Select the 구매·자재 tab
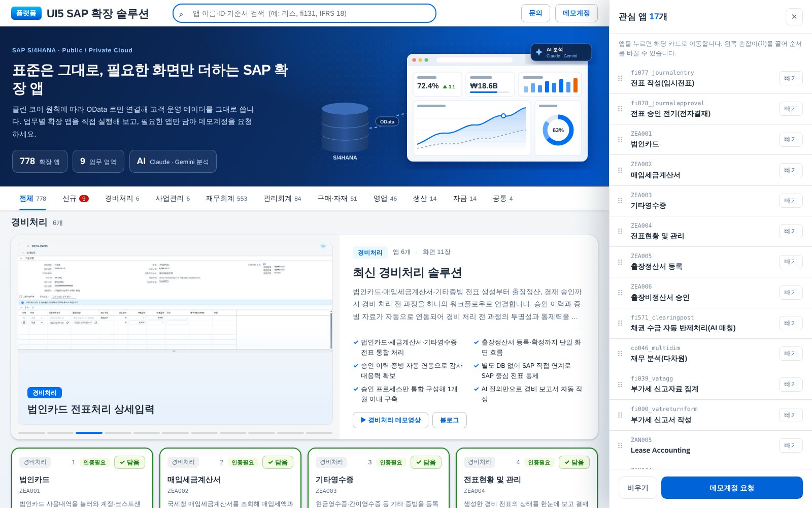The image size is (812, 508). [x=337, y=199]
